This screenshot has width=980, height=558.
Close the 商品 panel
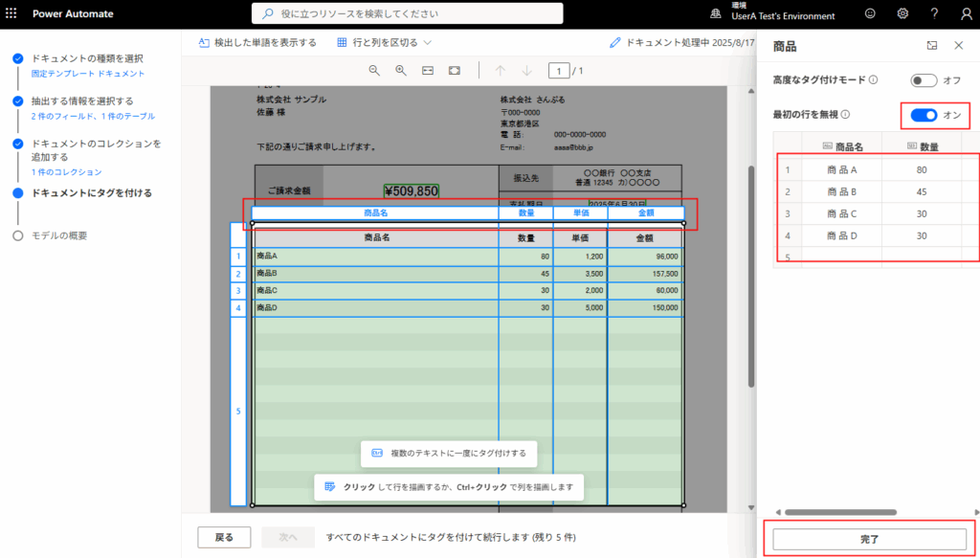pyautogui.click(x=959, y=46)
